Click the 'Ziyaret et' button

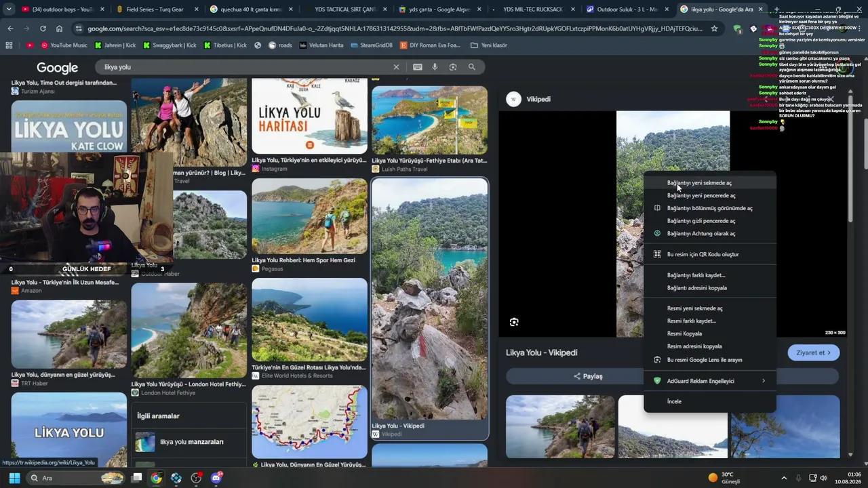pos(814,352)
